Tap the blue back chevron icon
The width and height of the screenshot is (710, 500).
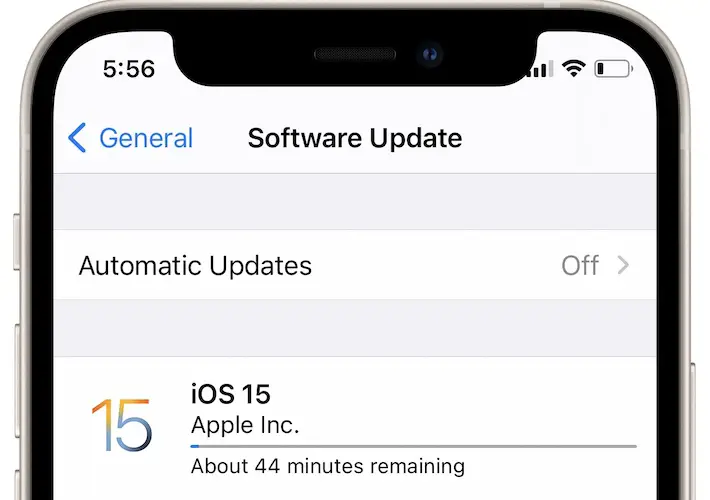(x=77, y=138)
